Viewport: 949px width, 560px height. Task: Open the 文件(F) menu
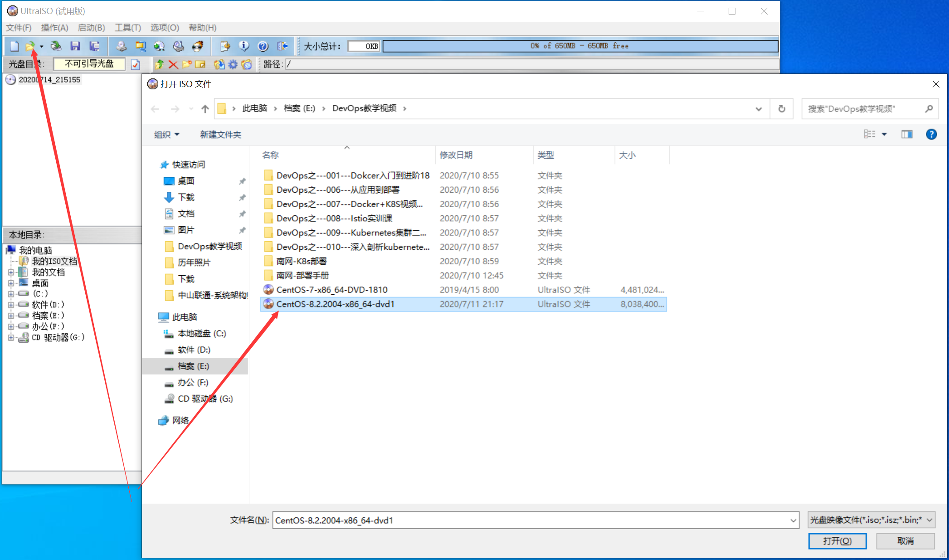tap(19, 28)
